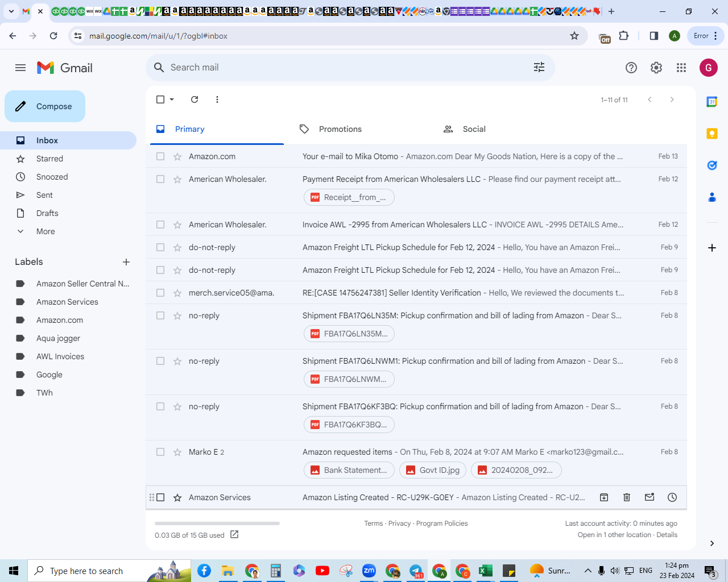The height and width of the screenshot is (582, 728).
Task: Archive the Amazon Listing Created email
Action: [604, 497]
